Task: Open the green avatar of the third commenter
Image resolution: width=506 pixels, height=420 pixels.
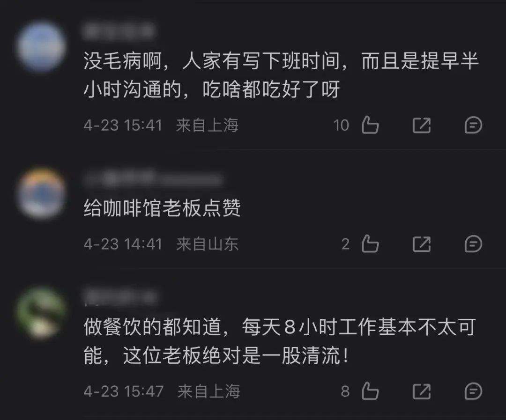Action: click(41, 312)
